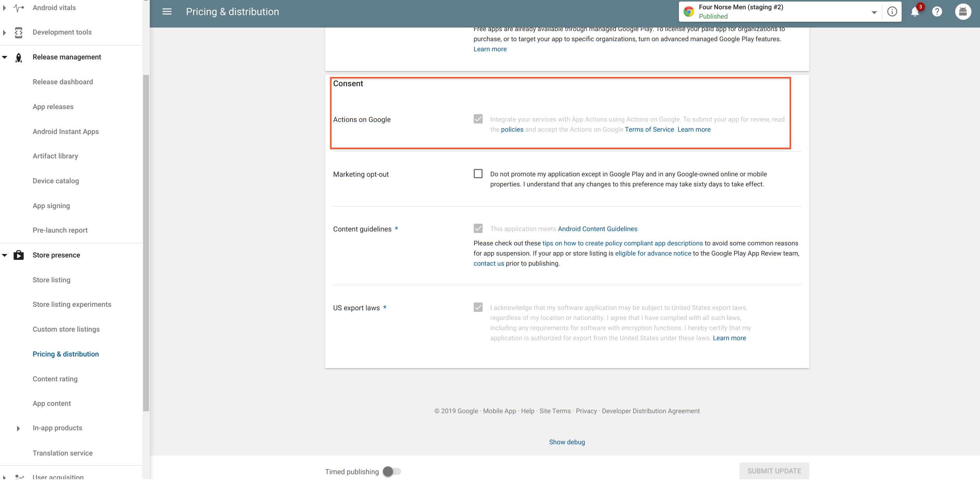The height and width of the screenshot is (480, 980).
Task: Go to Store listing page
Action: point(52,280)
